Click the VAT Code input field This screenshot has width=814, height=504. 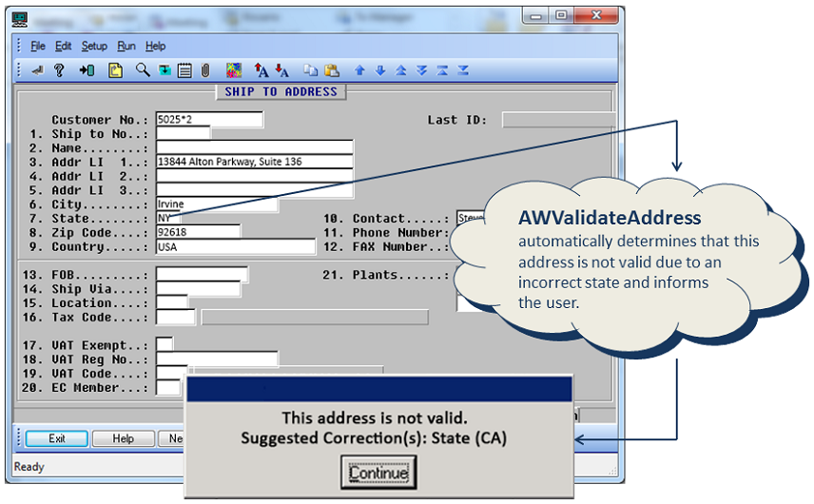point(172,373)
